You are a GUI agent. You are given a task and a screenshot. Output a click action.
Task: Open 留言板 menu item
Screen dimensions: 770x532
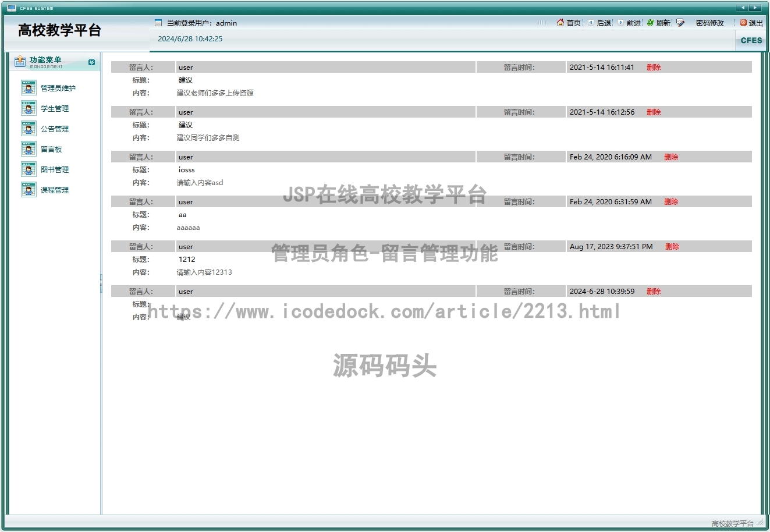pyautogui.click(x=51, y=150)
